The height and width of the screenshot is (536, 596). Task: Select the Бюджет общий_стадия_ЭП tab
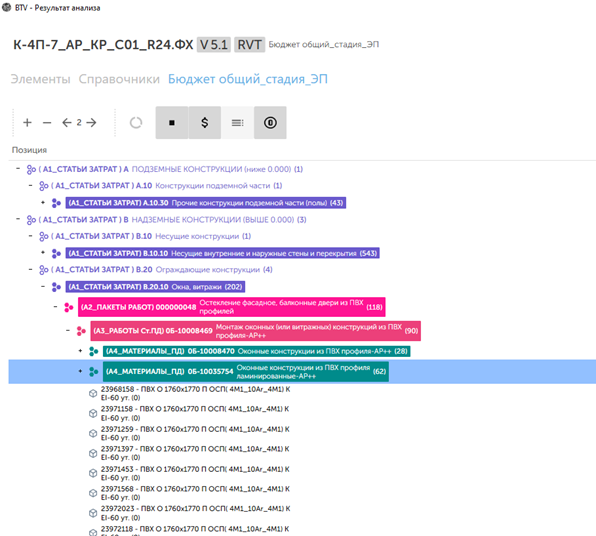tap(248, 79)
